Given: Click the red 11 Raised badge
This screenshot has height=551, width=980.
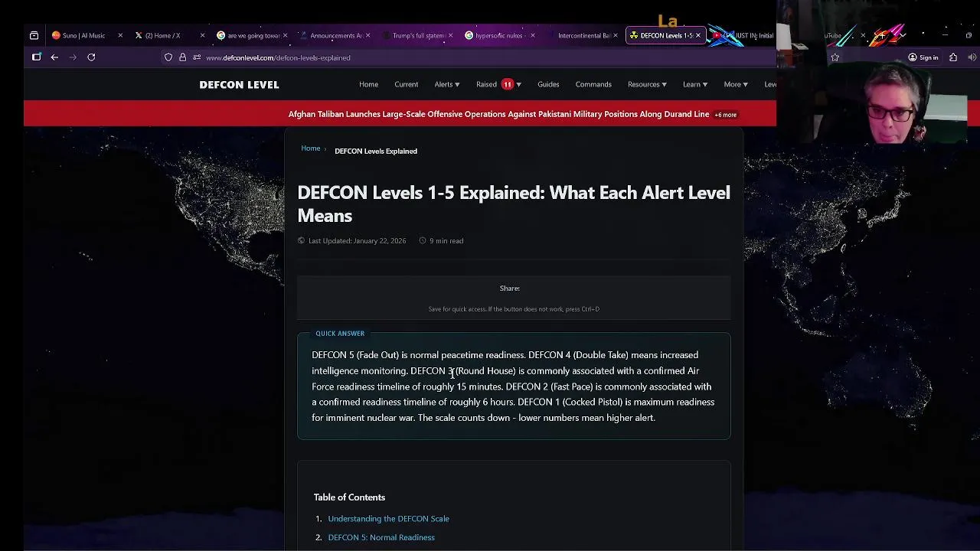Looking at the screenshot, I should tap(507, 84).
